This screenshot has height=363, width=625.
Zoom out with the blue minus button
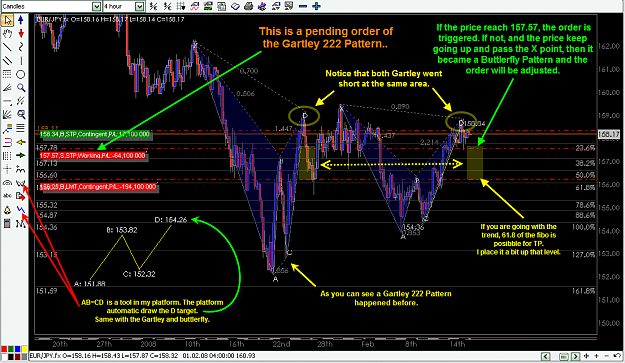[303, 6]
